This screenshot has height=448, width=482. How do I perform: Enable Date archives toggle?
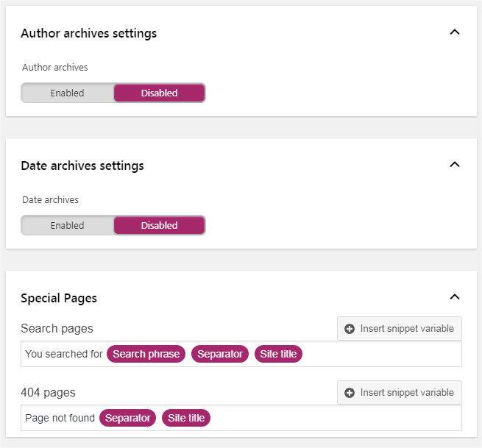[67, 225]
